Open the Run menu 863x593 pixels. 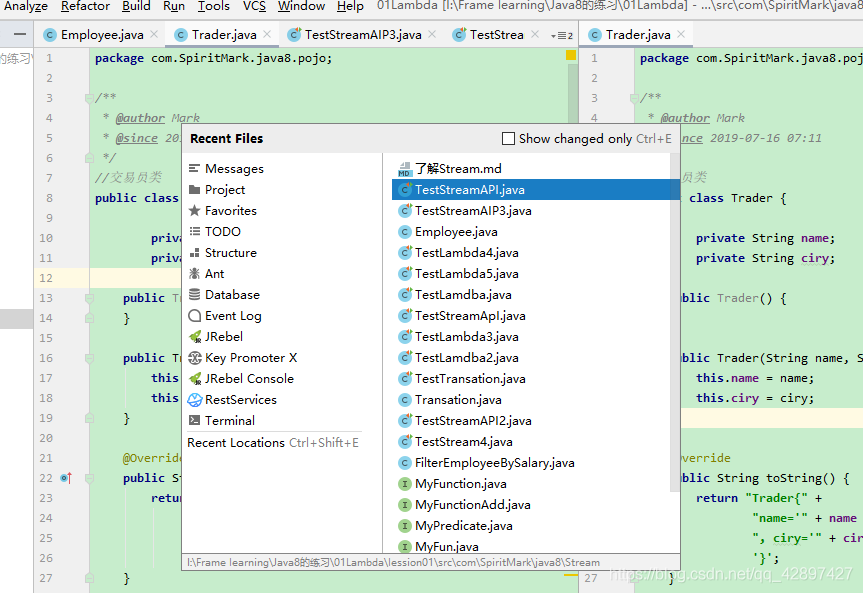(x=174, y=7)
